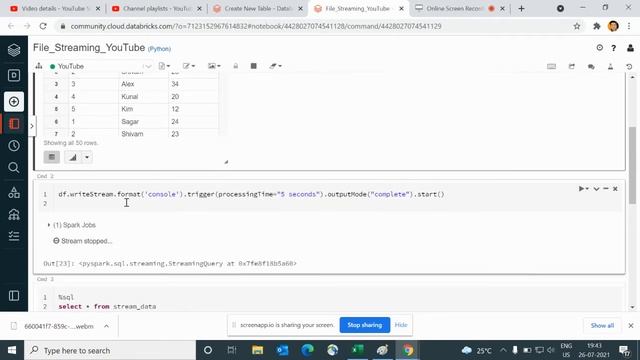Open experiment flask icon in notebook toolbar

(611, 66)
